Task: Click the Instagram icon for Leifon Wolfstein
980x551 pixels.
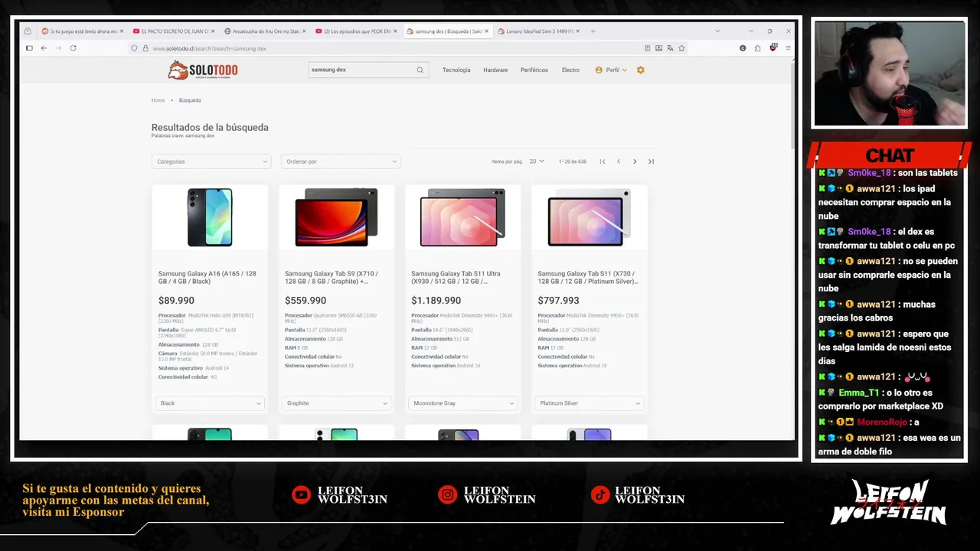Action: (447, 495)
